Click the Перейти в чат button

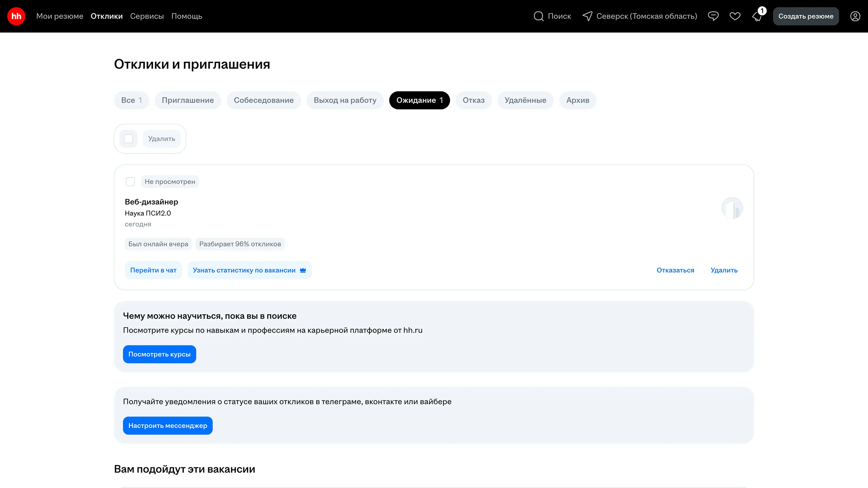pos(153,270)
